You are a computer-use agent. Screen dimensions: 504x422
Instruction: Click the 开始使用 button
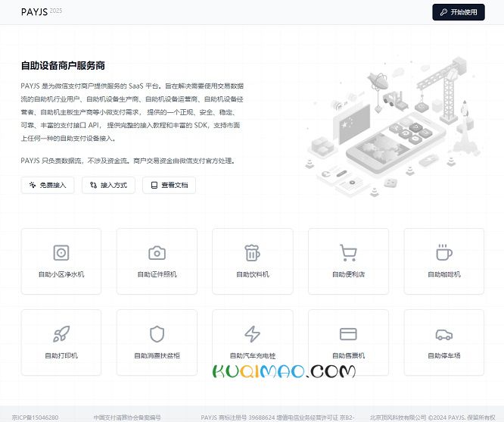click(459, 12)
